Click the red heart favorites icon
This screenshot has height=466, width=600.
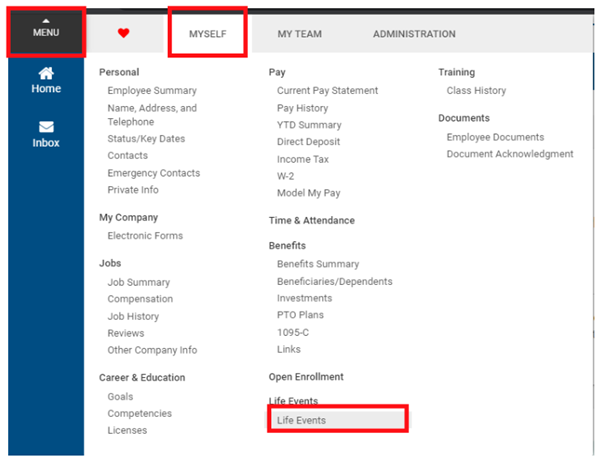pos(123,33)
